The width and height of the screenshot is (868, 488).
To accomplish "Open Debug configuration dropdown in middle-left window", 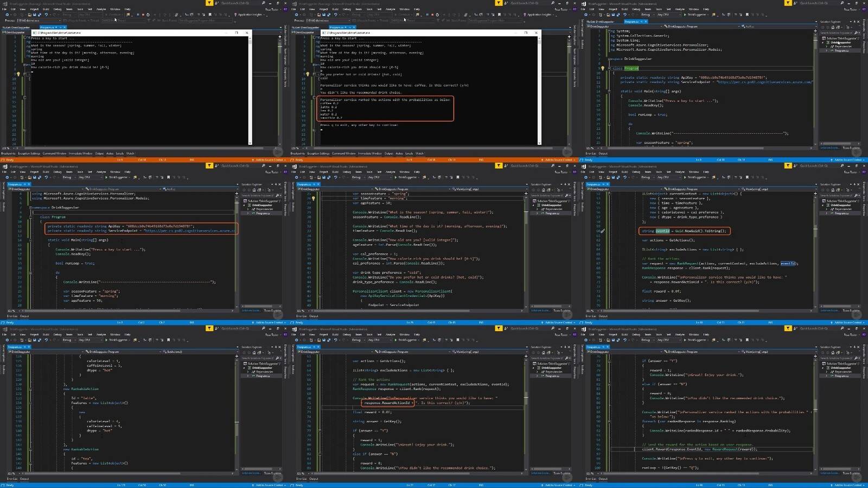I will tap(69, 177).
